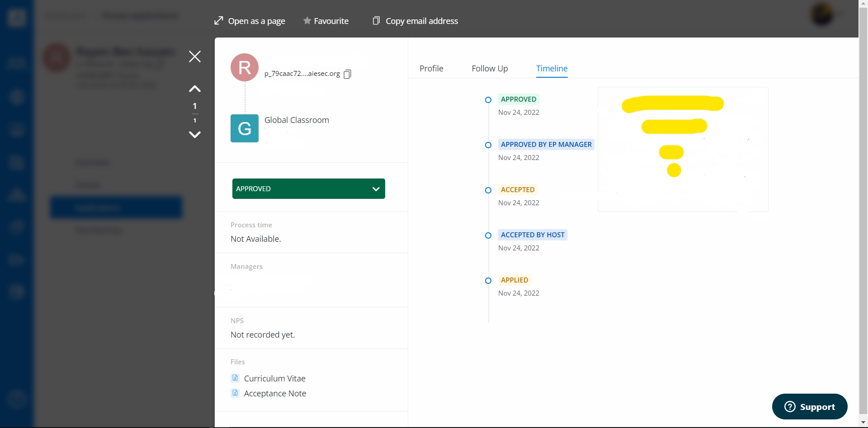Click the star icon next to Favourite
868x428 pixels.
tap(307, 20)
